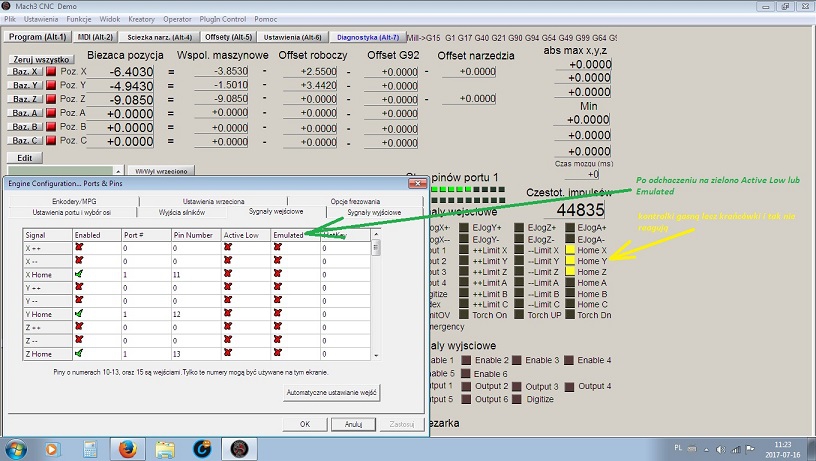The width and height of the screenshot is (816, 461).
Task: Click Poz. X current position field
Action: tap(121, 72)
